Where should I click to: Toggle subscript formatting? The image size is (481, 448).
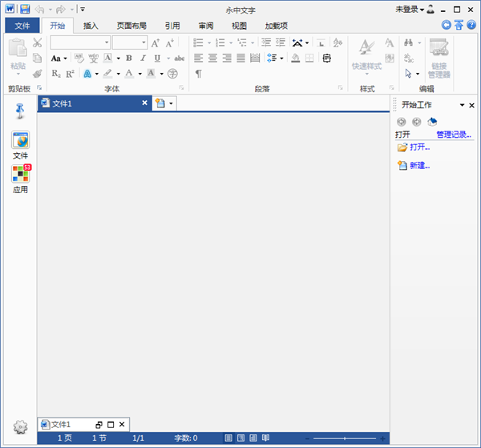coord(56,74)
